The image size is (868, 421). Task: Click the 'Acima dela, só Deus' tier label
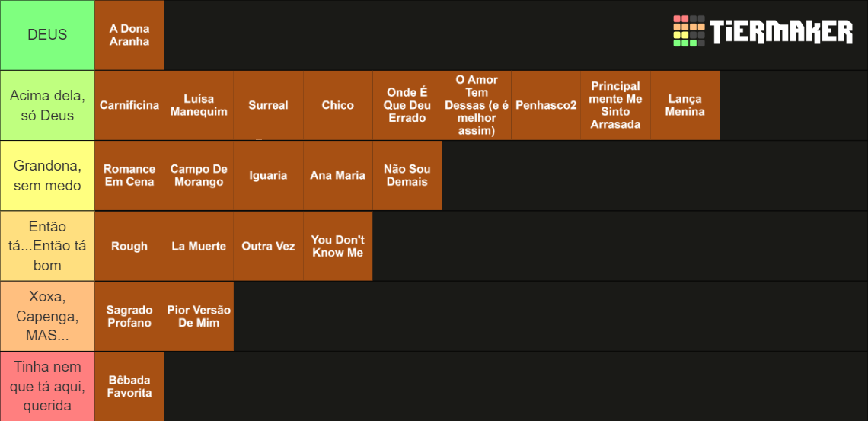(48, 105)
